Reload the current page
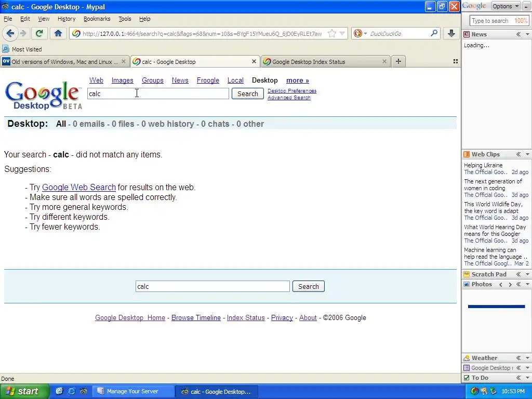The image size is (532, 399). click(39, 33)
